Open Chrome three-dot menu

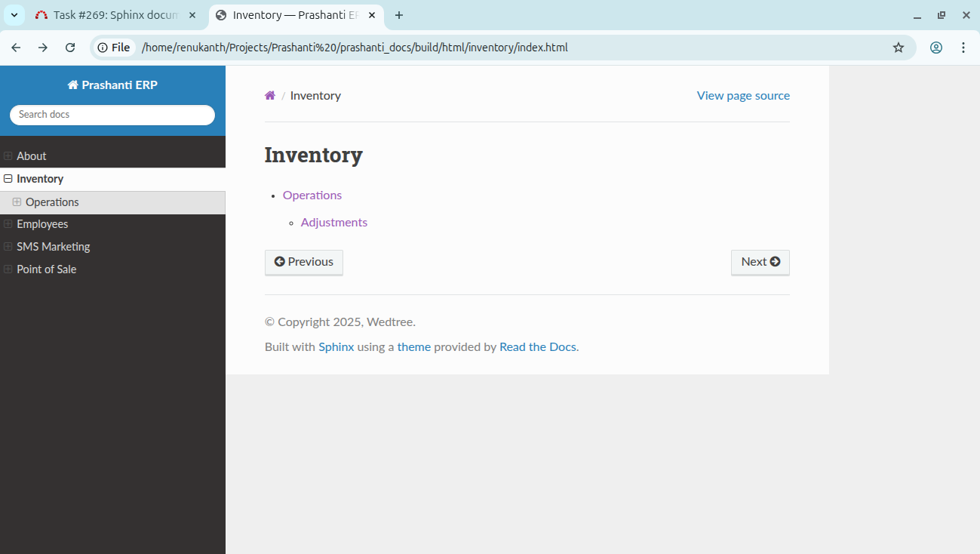pos(963,48)
